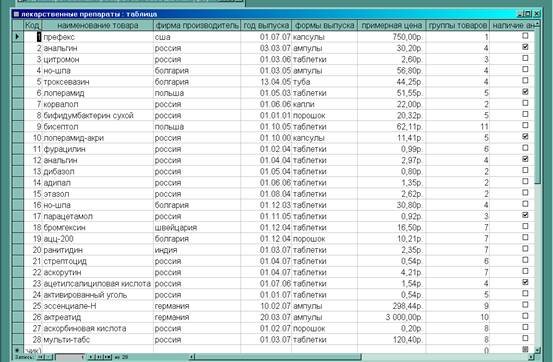Jump to last record navigation button

99,357
